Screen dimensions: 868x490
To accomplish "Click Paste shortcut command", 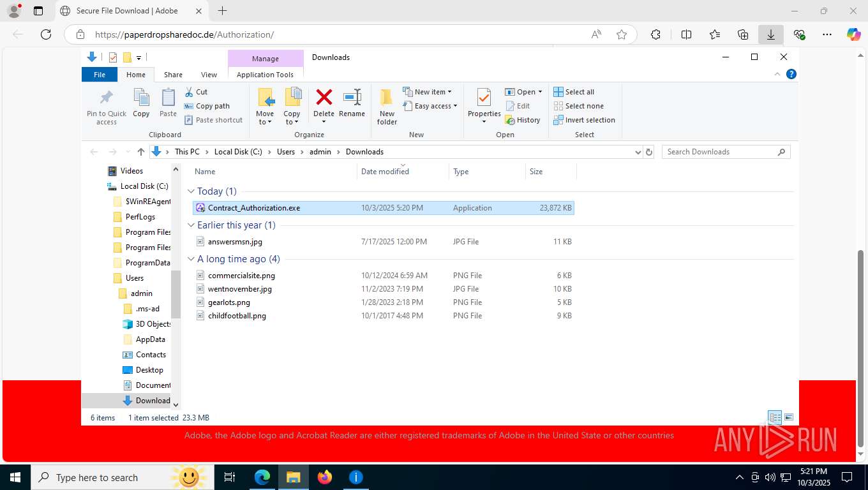I will point(214,120).
